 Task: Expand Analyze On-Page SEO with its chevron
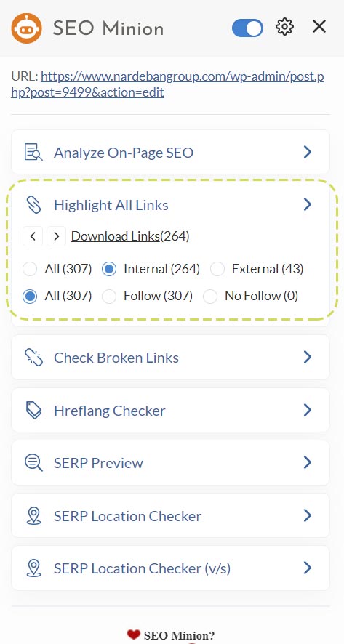(x=308, y=153)
